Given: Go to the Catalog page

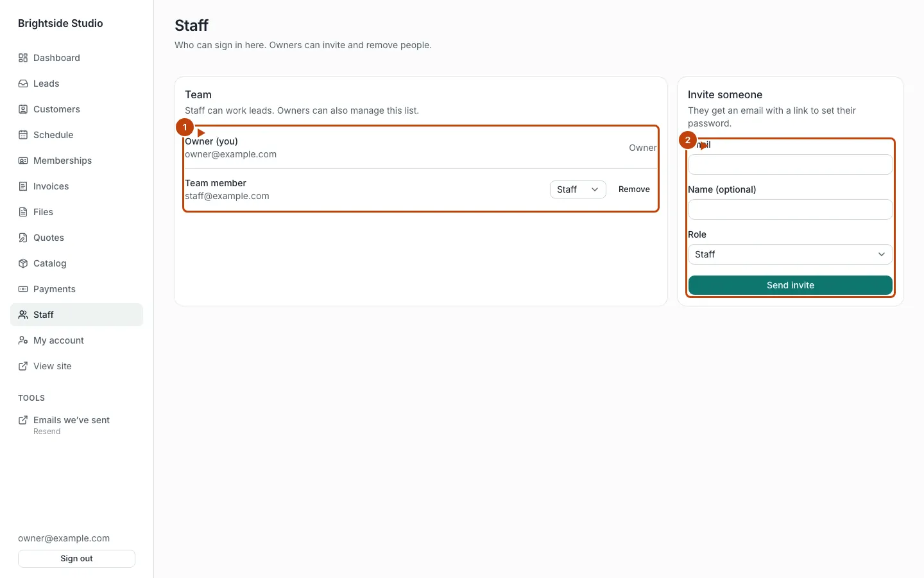Looking at the screenshot, I should [76, 263].
